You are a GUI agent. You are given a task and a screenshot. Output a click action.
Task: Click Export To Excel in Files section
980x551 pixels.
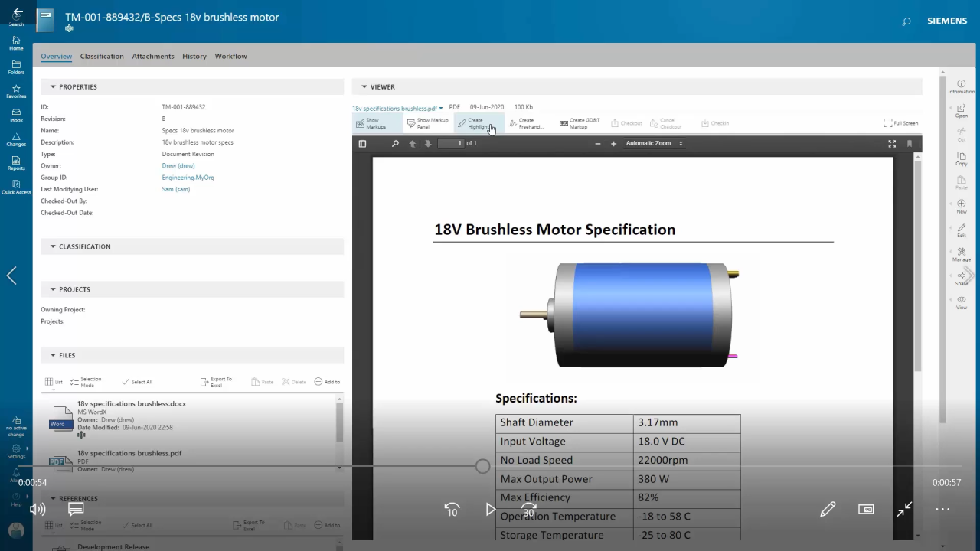tap(216, 382)
